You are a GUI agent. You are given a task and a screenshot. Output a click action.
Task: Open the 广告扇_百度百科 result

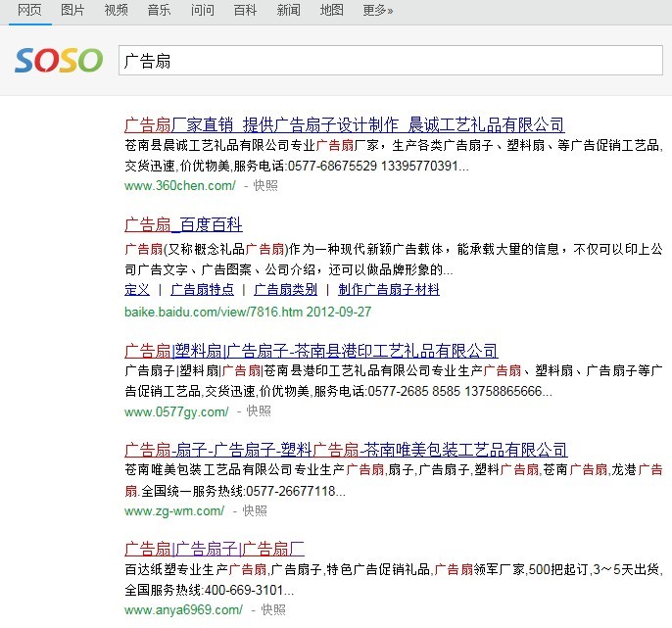point(183,224)
